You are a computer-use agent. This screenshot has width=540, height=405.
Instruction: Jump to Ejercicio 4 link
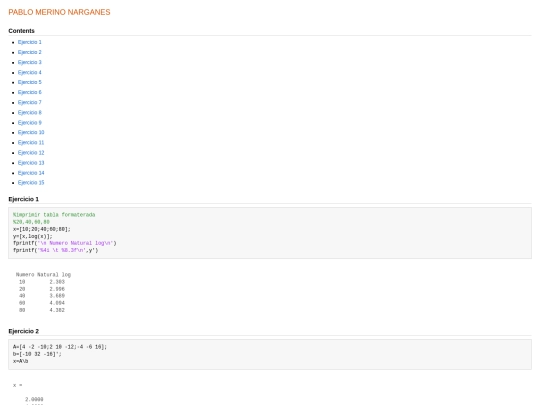tap(30, 72)
